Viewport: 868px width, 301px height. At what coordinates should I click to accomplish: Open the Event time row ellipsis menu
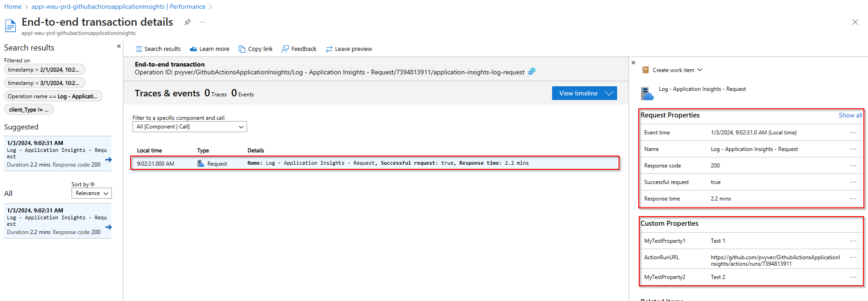tap(853, 133)
